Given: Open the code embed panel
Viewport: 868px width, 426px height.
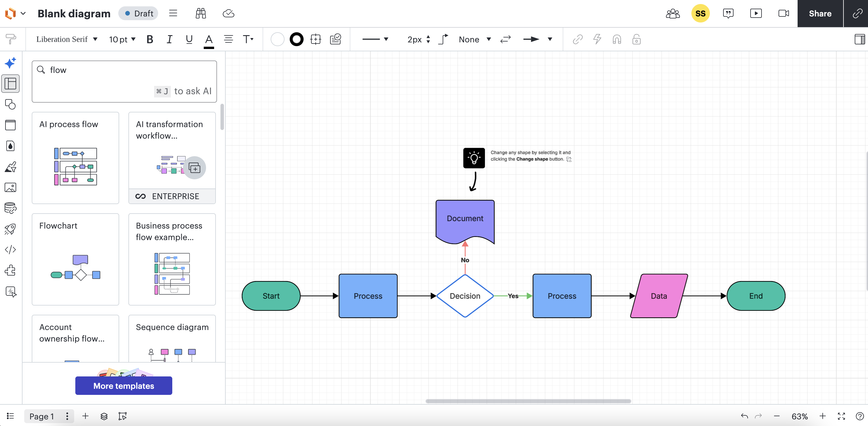Looking at the screenshot, I should click(10, 250).
